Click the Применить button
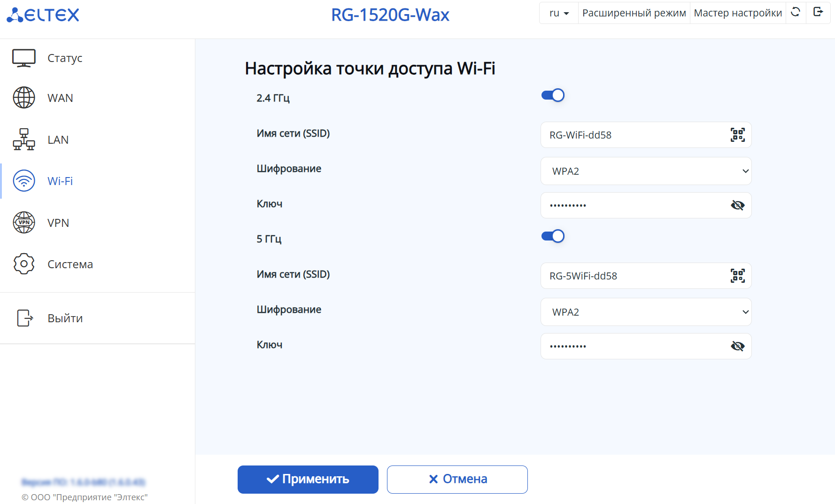835x504 pixels. (x=308, y=480)
